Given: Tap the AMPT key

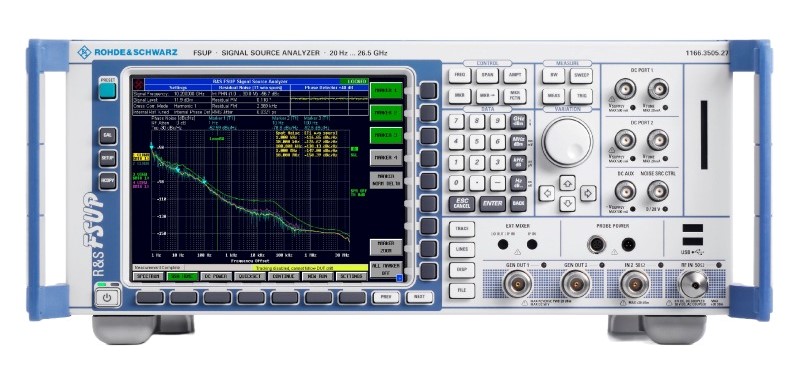Looking at the screenshot, I should point(515,76).
